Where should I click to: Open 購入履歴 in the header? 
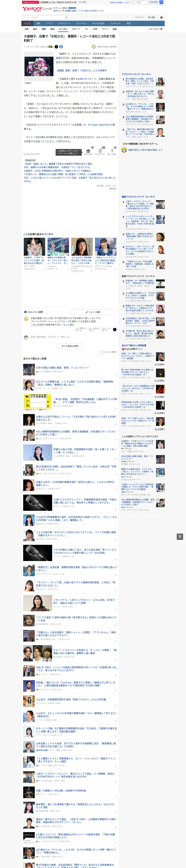point(152,17)
